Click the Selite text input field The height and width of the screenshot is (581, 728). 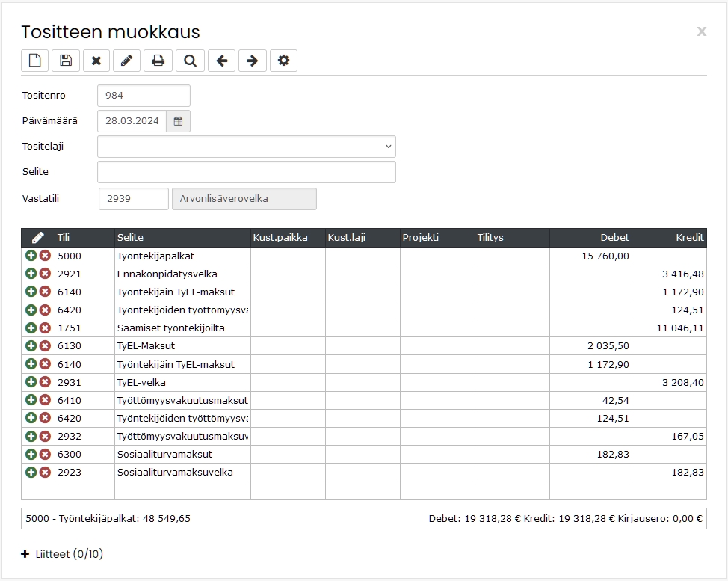(x=247, y=172)
